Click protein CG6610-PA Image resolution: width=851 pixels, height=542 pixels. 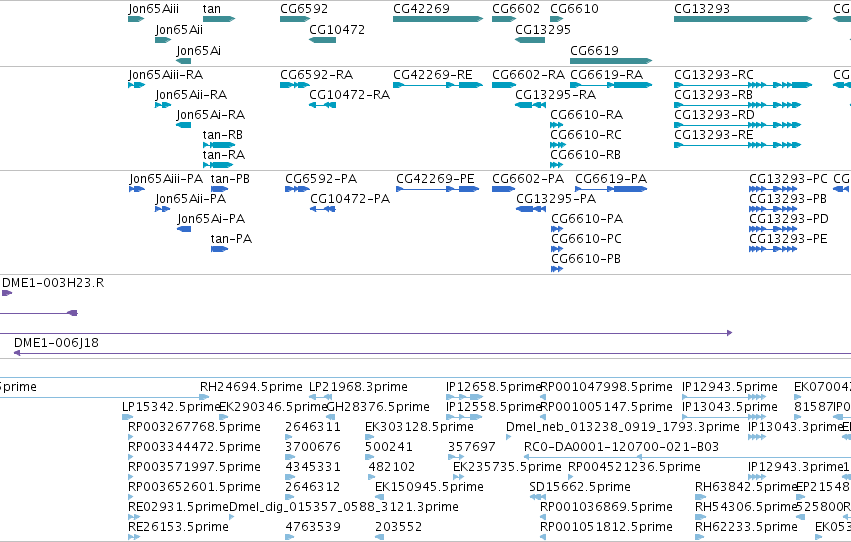[557, 229]
